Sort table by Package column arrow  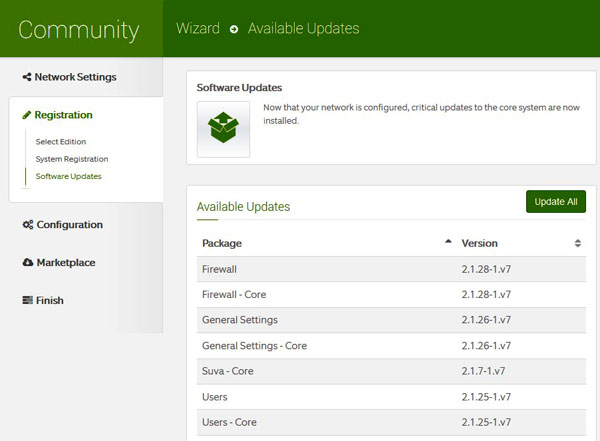pos(448,242)
